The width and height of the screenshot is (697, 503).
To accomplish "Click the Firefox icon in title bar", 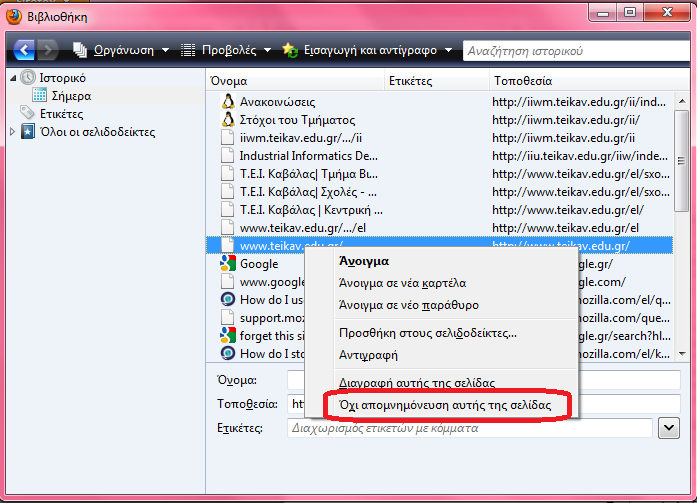I will (x=13, y=17).
